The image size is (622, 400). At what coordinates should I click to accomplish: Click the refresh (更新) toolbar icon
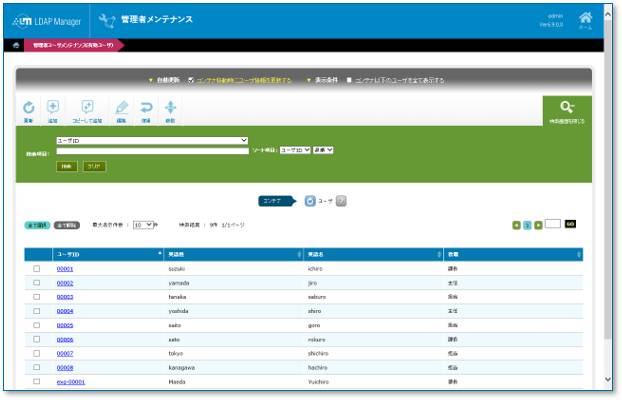tap(28, 108)
